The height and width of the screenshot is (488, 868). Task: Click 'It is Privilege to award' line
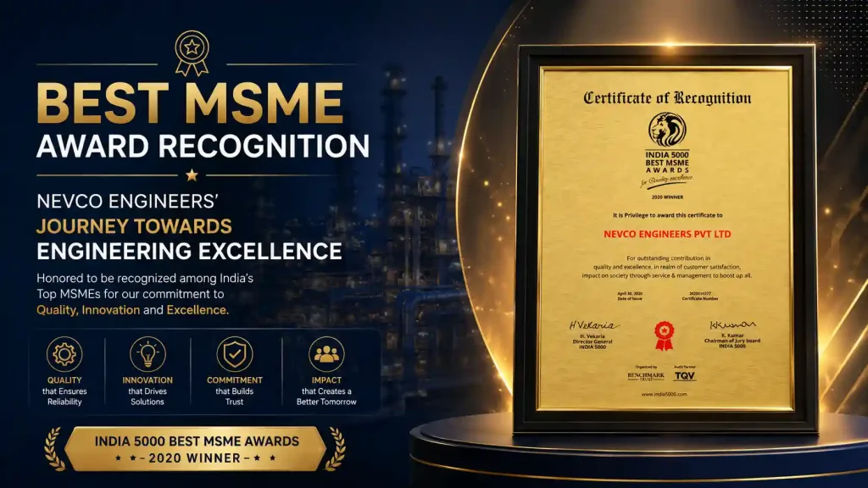coord(667,215)
